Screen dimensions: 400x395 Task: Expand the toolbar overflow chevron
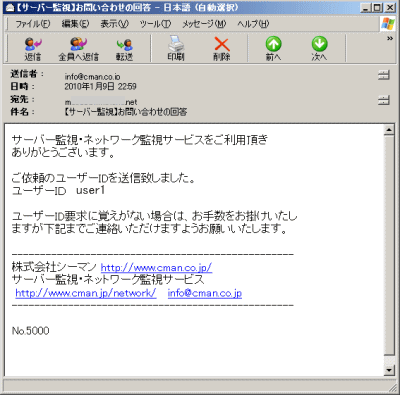tap(390, 39)
